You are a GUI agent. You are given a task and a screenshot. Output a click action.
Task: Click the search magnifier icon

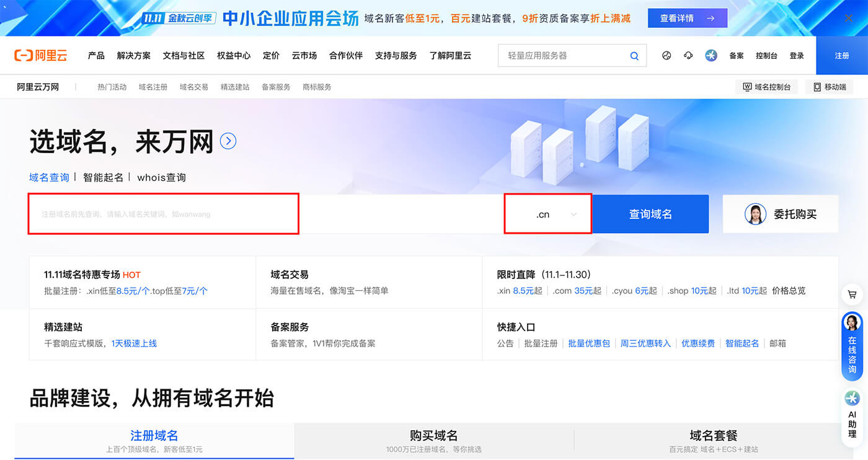[634, 56]
